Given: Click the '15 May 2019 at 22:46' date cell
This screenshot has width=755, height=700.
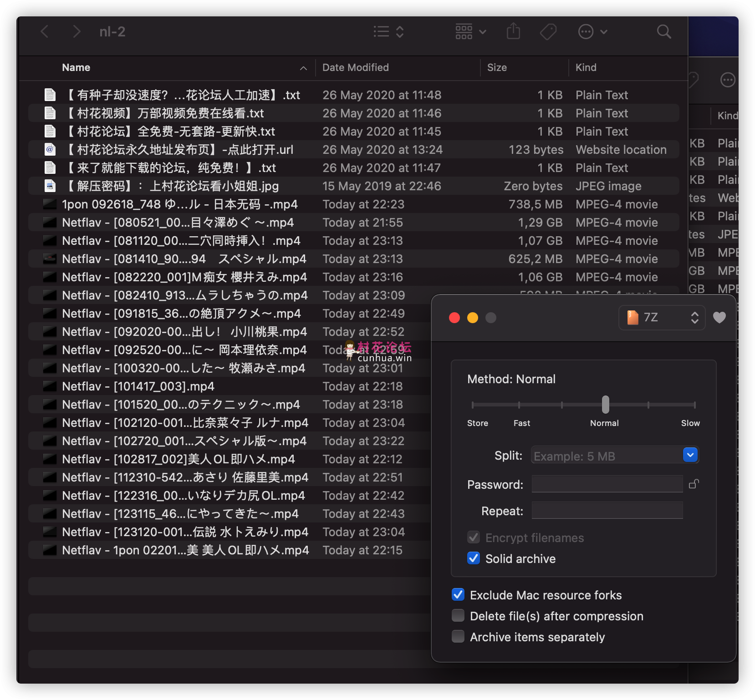Looking at the screenshot, I should point(382,186).
